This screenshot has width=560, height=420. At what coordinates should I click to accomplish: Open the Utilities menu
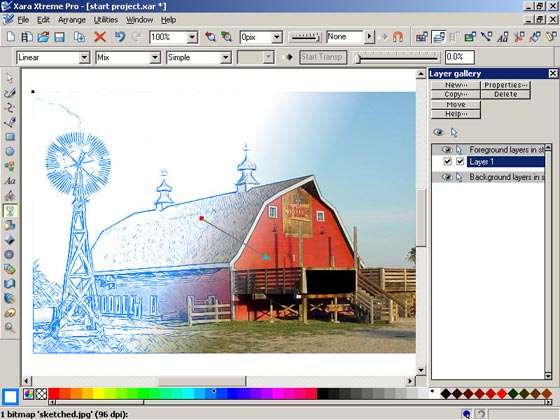click(x=106, y=20)
